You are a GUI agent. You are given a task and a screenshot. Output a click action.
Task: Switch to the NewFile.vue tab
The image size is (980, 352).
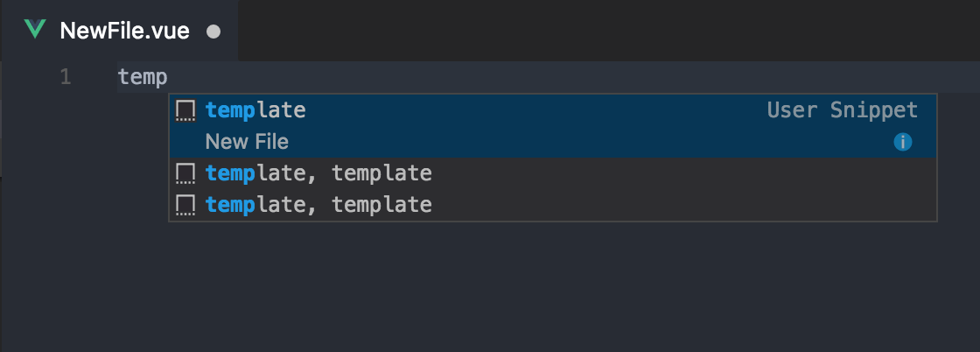tap(123, 32)
